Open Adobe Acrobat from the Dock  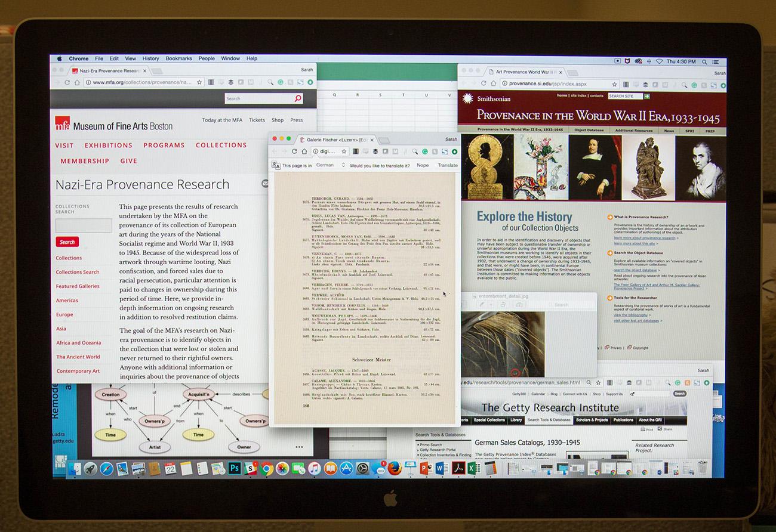458,468
